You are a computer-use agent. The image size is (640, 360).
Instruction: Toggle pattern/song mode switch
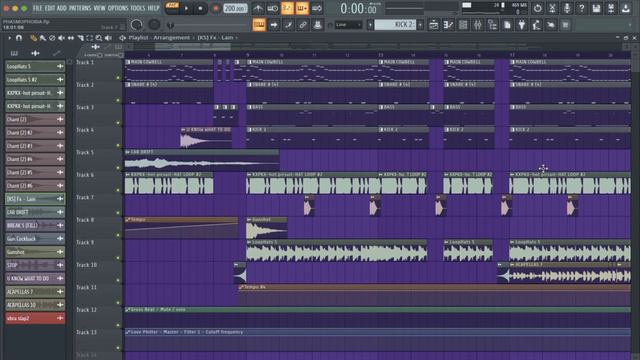[172, 8]
